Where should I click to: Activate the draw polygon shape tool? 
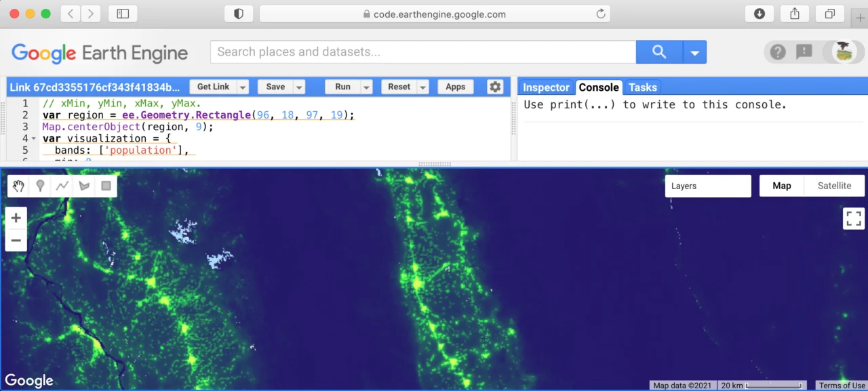(84, 186)
